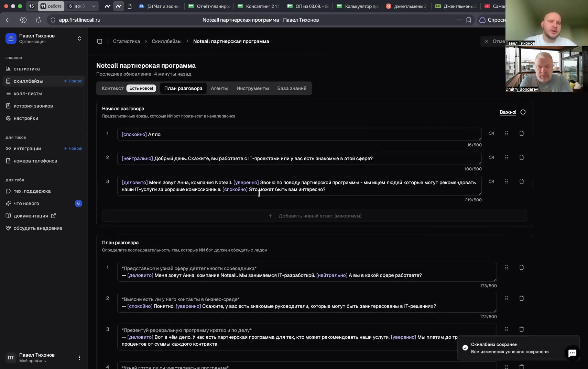Image resolution: width=588 pixels, height=369 pixels.
Task: Delete the 'Алло.' opening phrase
Action: click(522, 133)
